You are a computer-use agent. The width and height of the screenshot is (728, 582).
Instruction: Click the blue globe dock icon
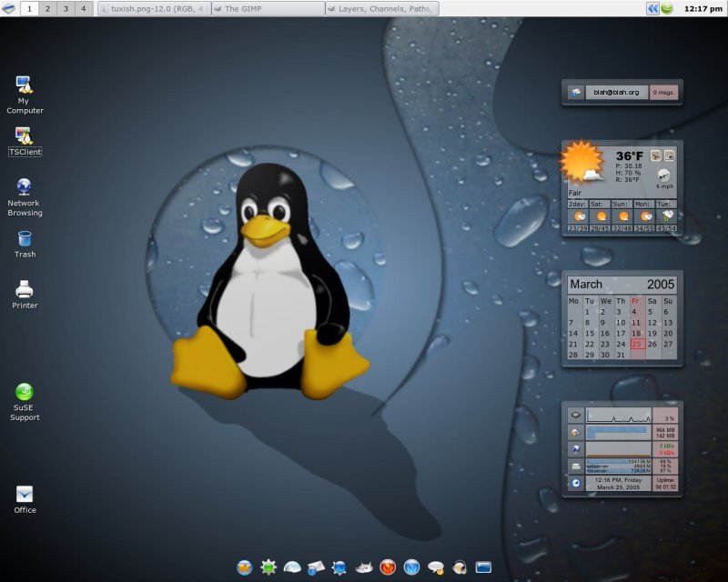click(x=412, y=567)
